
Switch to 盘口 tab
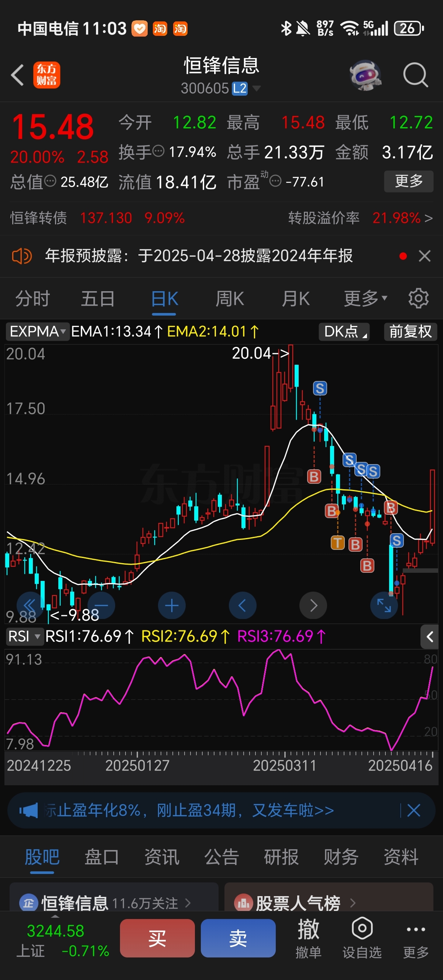click(102, 857)
